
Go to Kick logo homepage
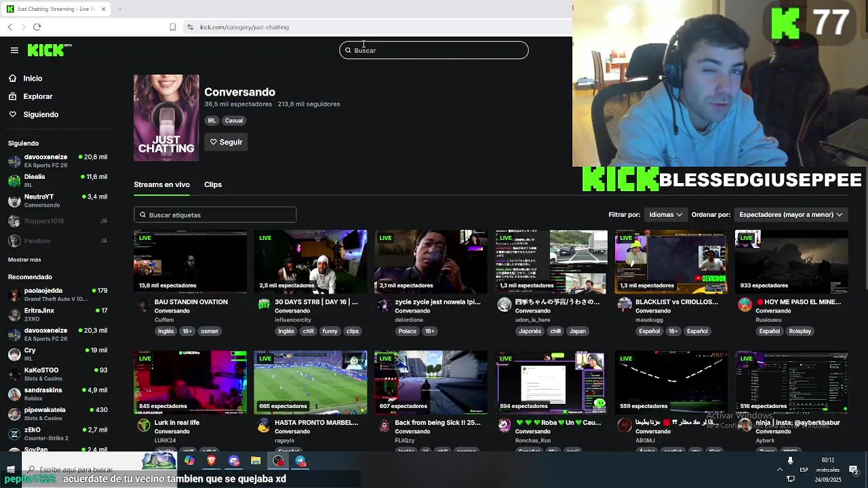click(x=49, y=50)
